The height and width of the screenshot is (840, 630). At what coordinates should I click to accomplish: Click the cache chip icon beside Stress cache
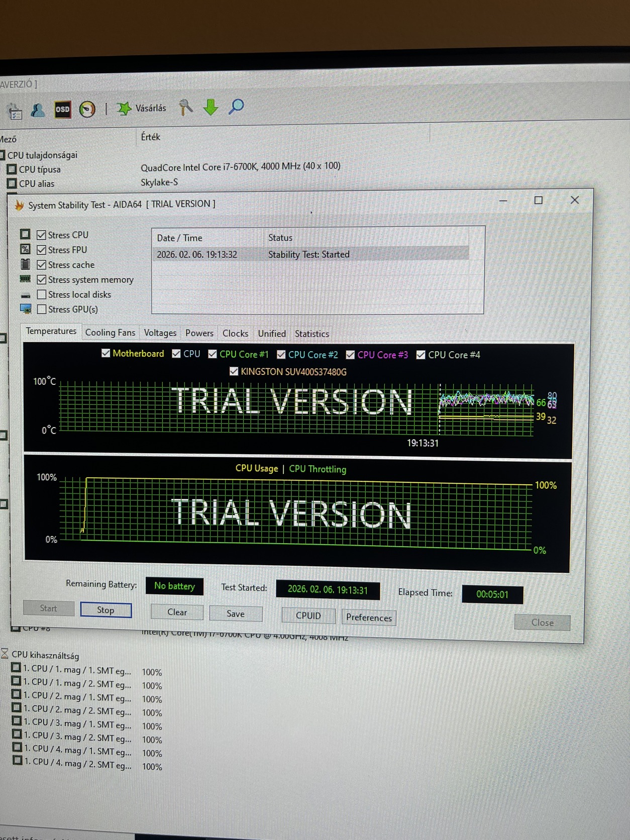(25, 264)
